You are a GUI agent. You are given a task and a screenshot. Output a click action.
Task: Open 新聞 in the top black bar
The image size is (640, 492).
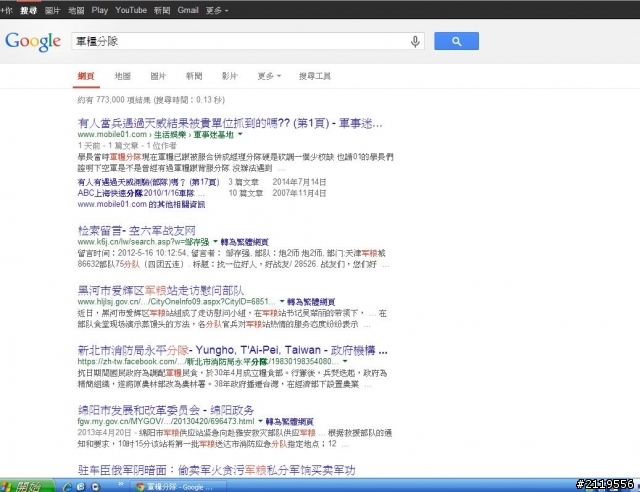(162, 10)
